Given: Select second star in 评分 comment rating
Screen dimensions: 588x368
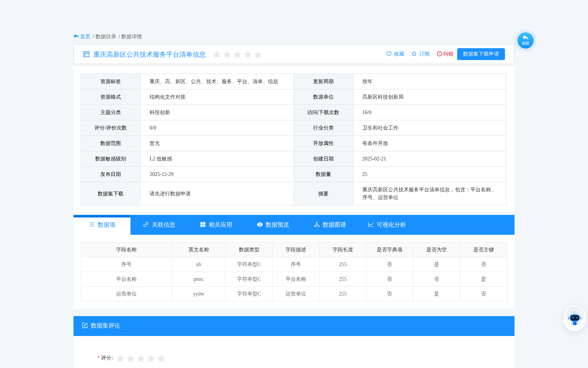Looking at the screenshot, I should (x=130, y=358).
